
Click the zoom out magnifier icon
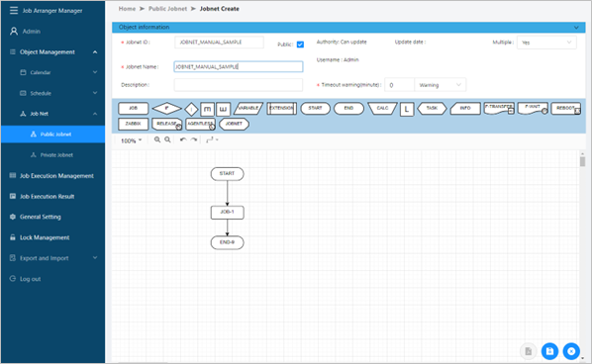(167, 139)
